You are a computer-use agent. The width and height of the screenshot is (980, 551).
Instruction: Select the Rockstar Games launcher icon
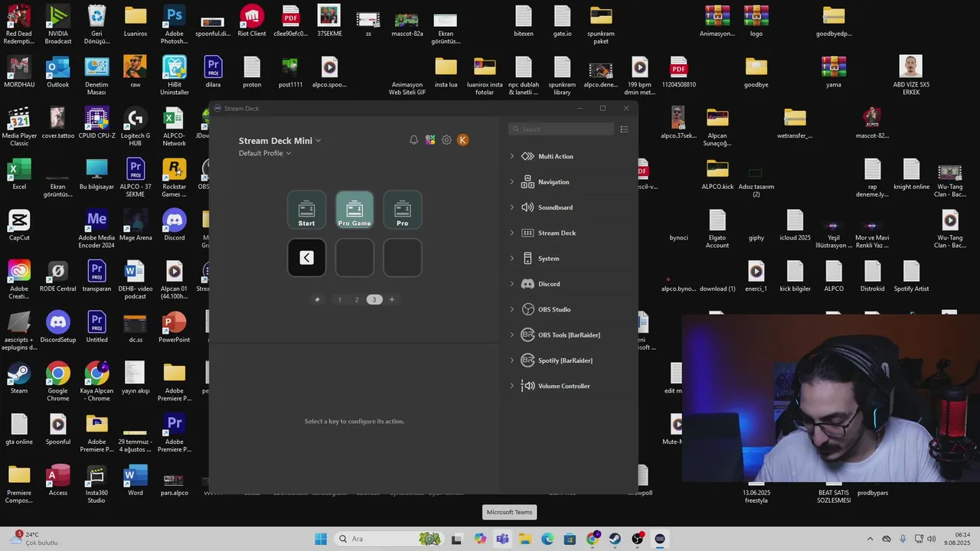pos(175,178)
